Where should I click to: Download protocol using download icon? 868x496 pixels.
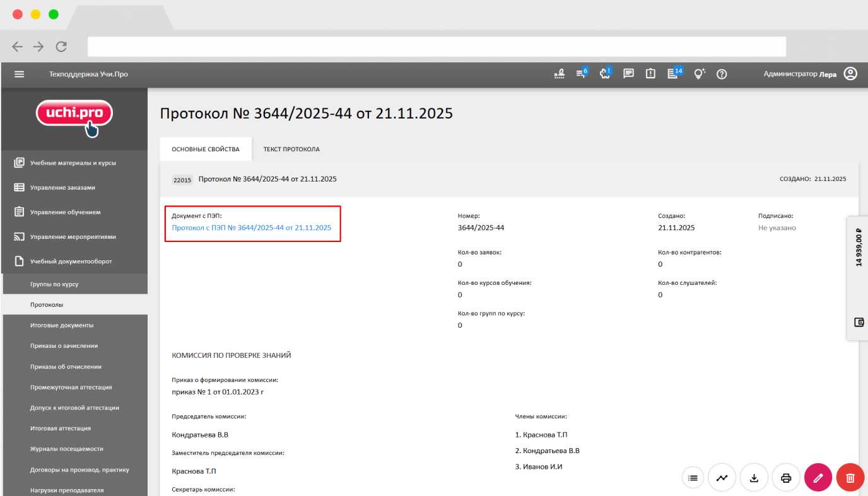[x=754, y=478]
